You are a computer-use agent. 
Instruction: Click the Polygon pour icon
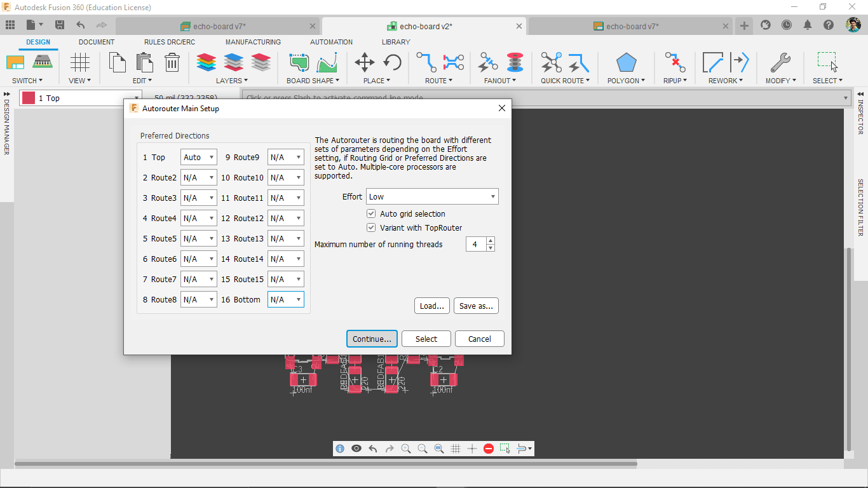coord(626,62)
